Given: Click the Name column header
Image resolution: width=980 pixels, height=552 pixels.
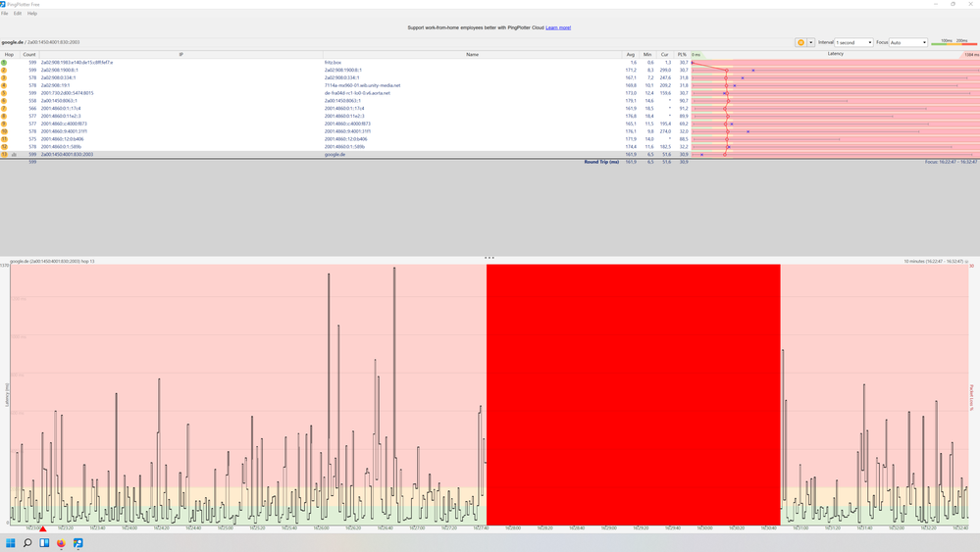Looking at the screenshot, I should pyautogui.click(x=473, y=54).
